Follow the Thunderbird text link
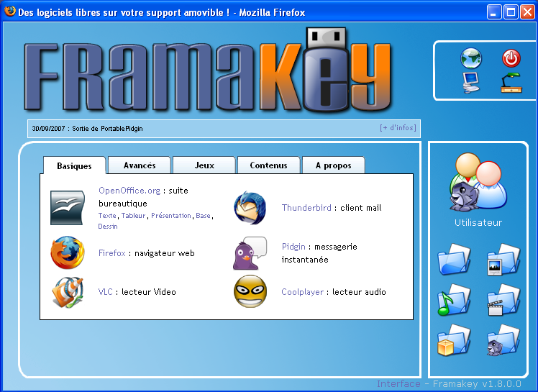 306,208
